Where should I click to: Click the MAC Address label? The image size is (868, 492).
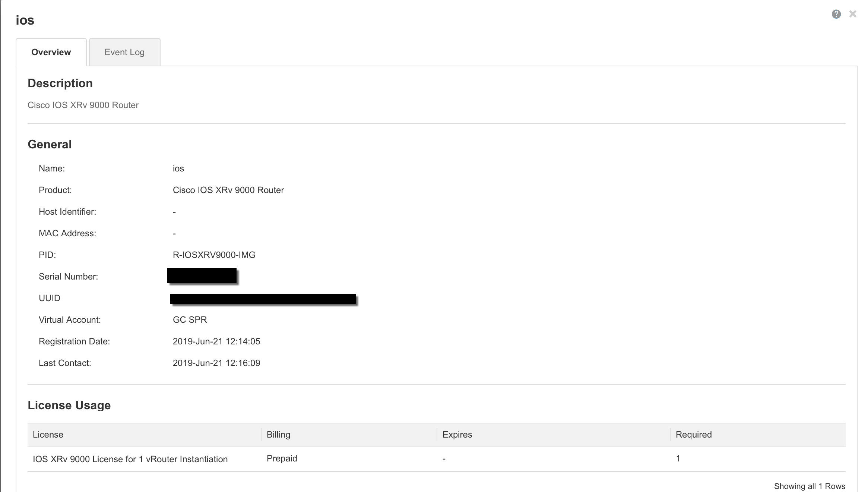click(67, 233)
